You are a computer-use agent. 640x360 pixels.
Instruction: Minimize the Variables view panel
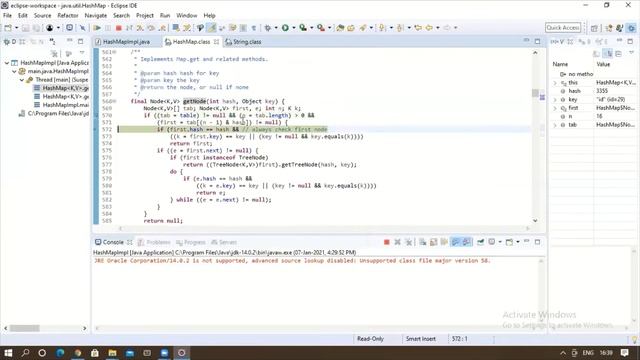coord(620,41)
